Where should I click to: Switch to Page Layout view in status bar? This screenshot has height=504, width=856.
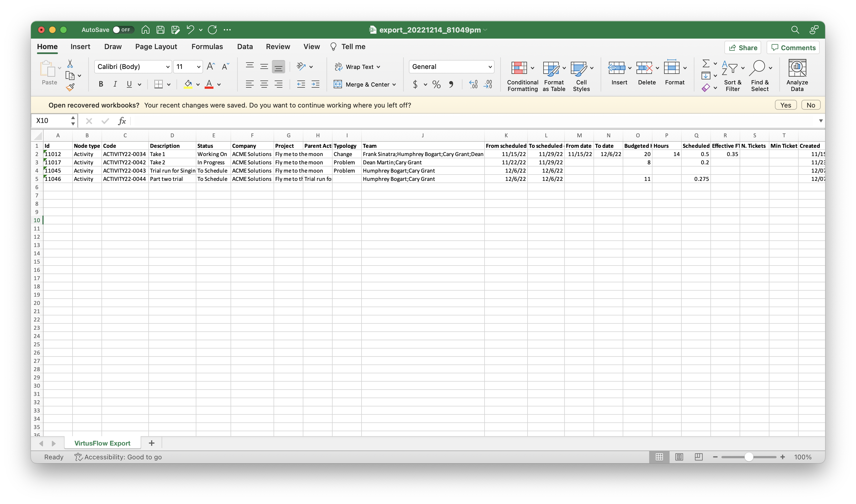coord(679,457)
